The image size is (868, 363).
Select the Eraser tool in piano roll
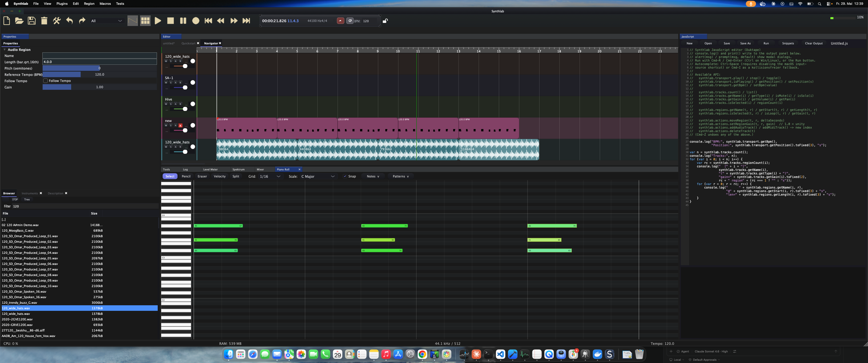click(202, 176)
